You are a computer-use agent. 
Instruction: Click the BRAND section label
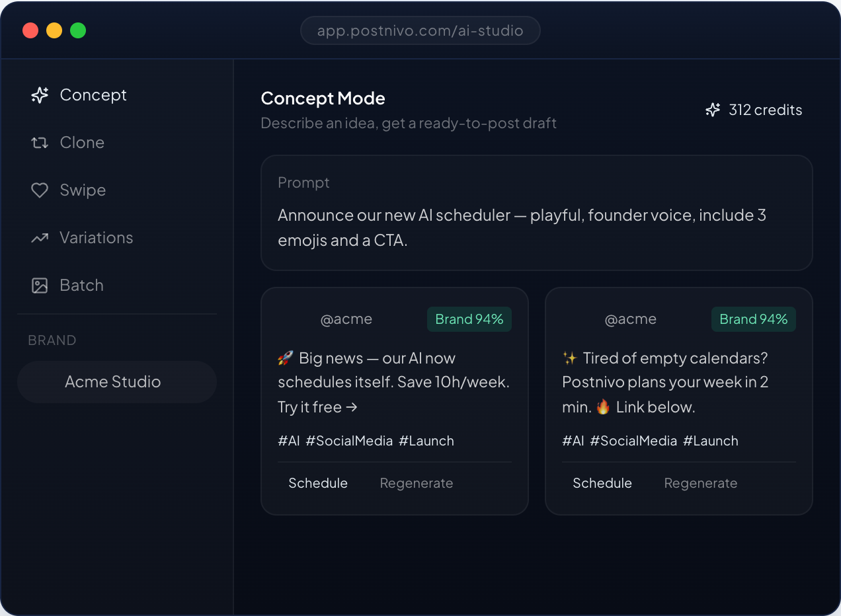pos(52,340)
